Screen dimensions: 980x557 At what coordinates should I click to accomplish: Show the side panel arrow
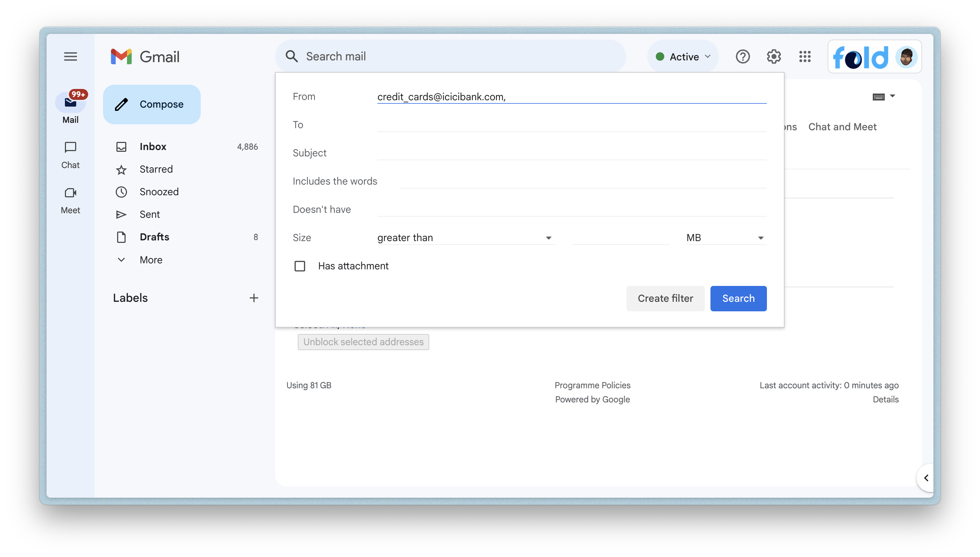click(x=926, y=478)
